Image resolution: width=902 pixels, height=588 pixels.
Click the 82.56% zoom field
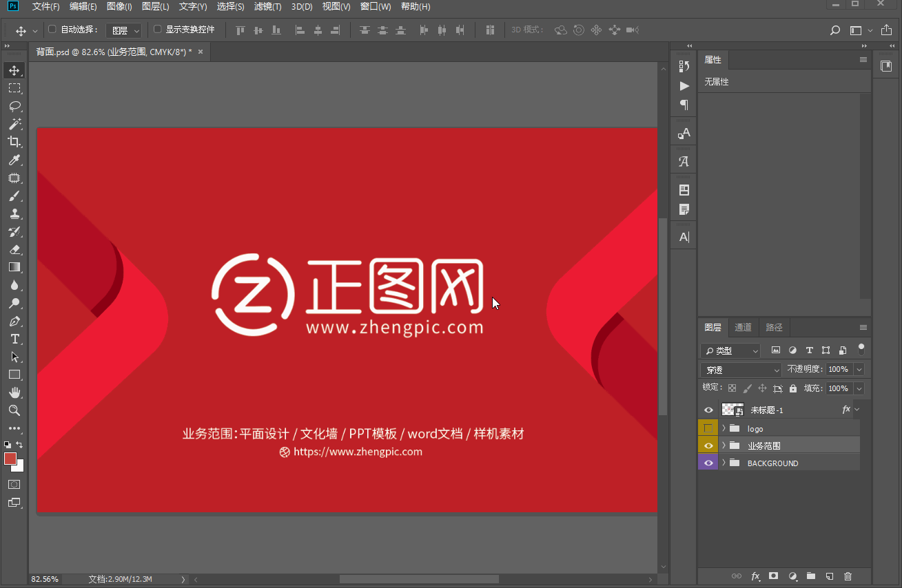[45, 580]
